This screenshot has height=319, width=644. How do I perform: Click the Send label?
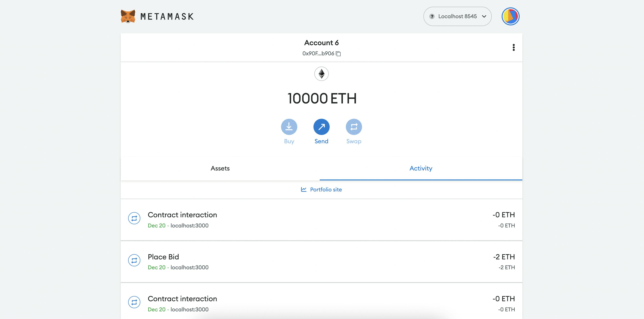tap(321, 141)
